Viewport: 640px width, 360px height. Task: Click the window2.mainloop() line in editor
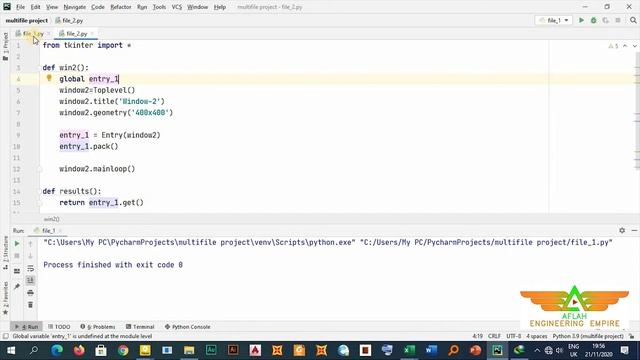[x=97, y=169]
